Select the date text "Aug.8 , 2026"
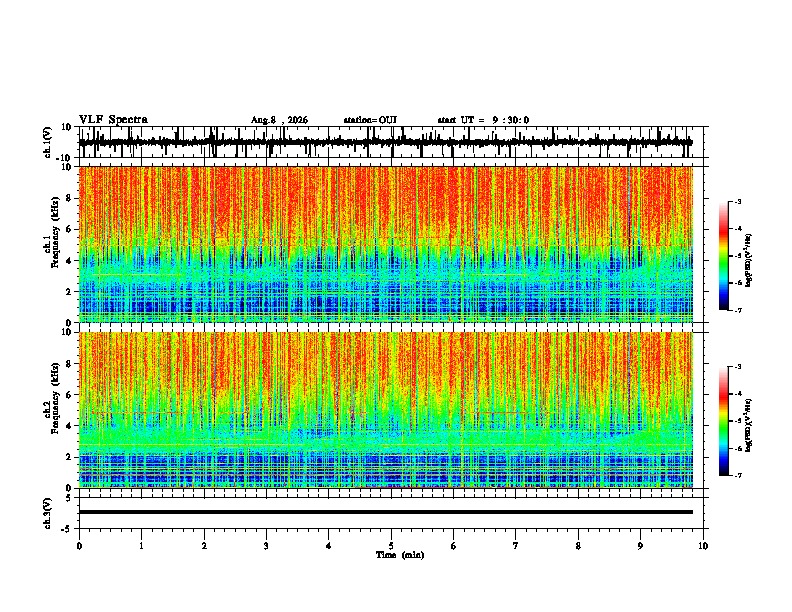The width and height of the screenshot is (792, 612). 279,120
